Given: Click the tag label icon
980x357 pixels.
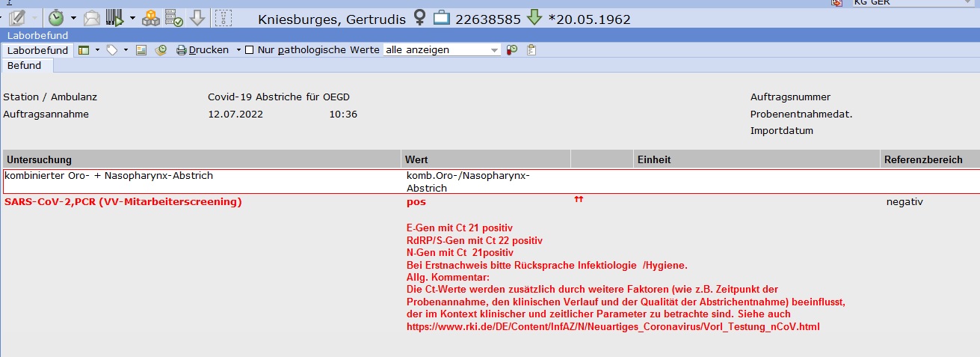Looking at the screenshot, I should tap(111, 50).
